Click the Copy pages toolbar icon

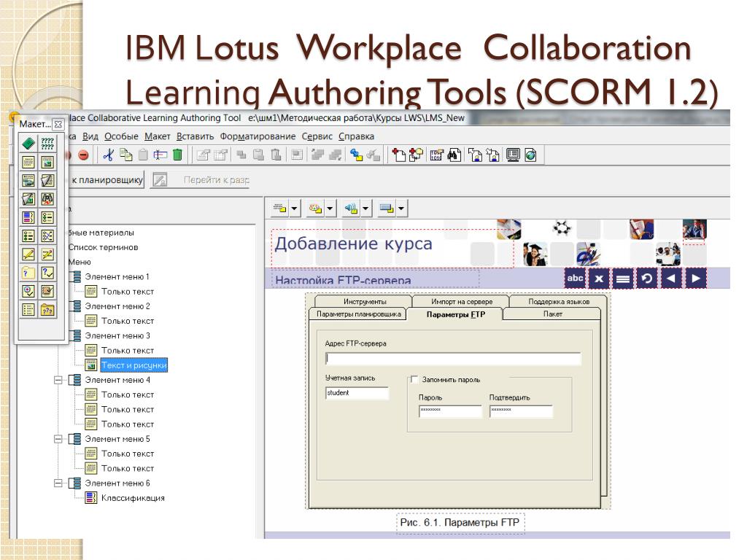(x=125, y=155)
